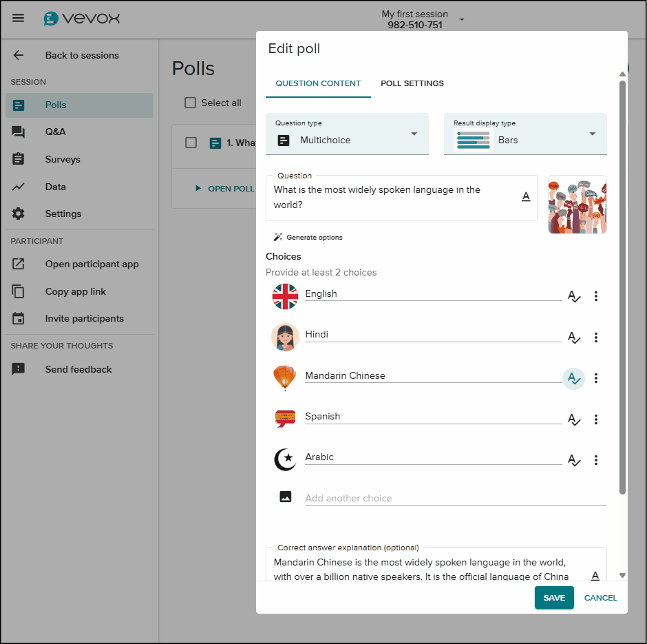Expand the session selector dropdown arrow
Screen dimensions: 647x644
[x=462, y=19]
